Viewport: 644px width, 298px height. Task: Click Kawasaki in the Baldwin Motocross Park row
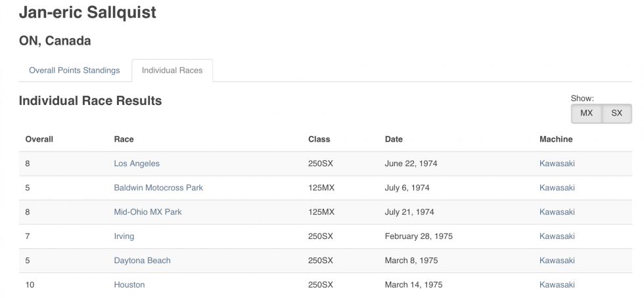tap(557, 188)
